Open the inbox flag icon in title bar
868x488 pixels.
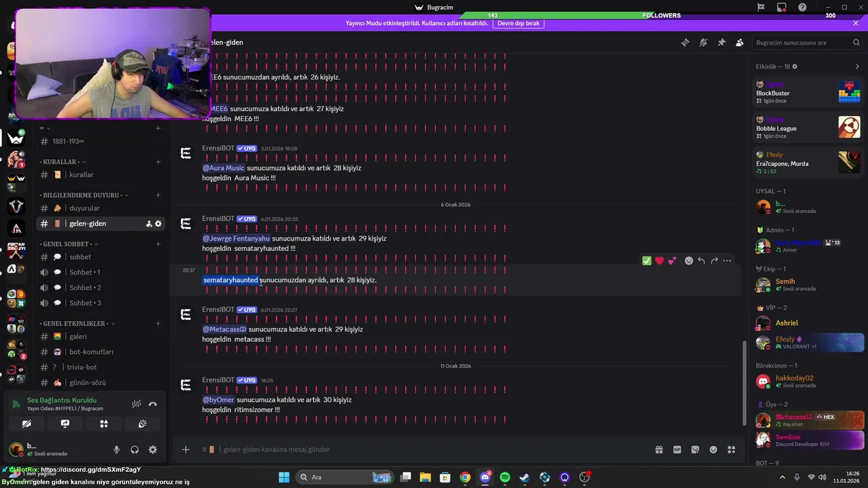tap(761, 7)
